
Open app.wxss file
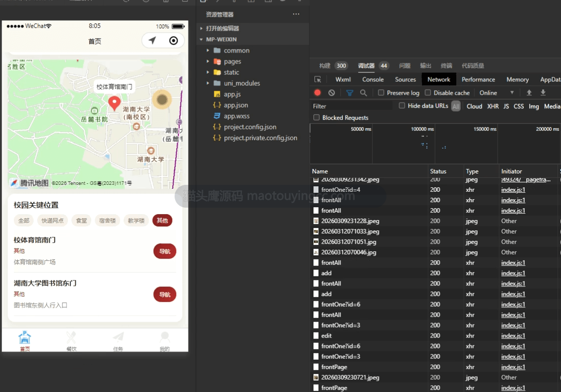(x=236, y=116)
